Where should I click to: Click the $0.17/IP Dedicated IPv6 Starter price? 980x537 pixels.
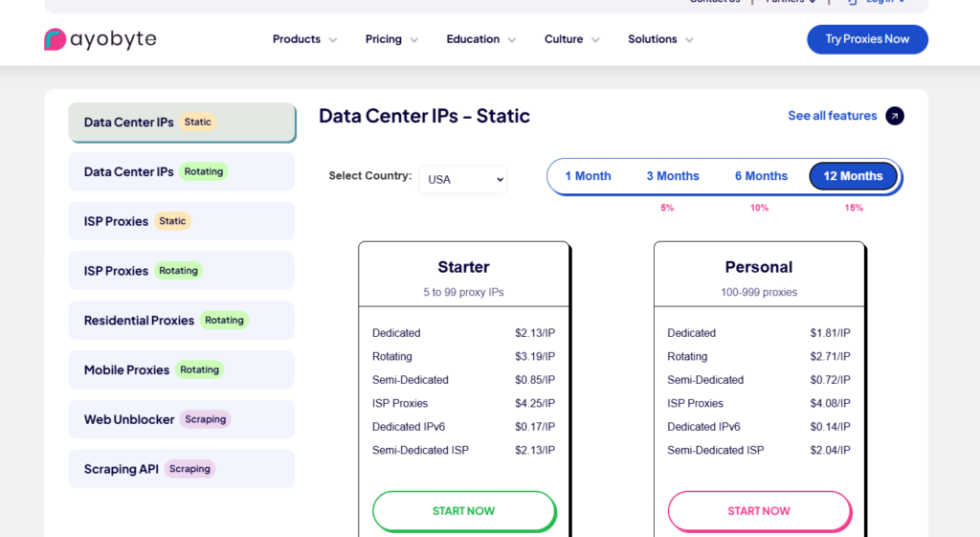(535, 427)
